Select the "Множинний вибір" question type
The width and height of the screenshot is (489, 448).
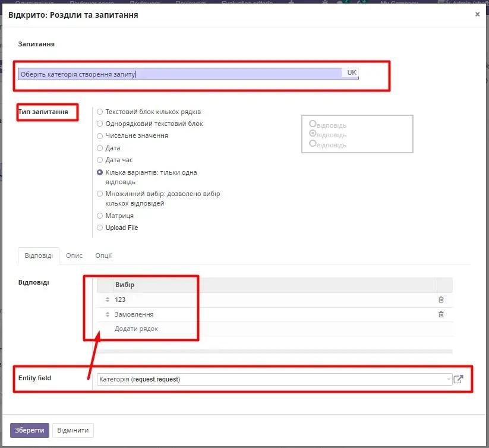point(100,194)
